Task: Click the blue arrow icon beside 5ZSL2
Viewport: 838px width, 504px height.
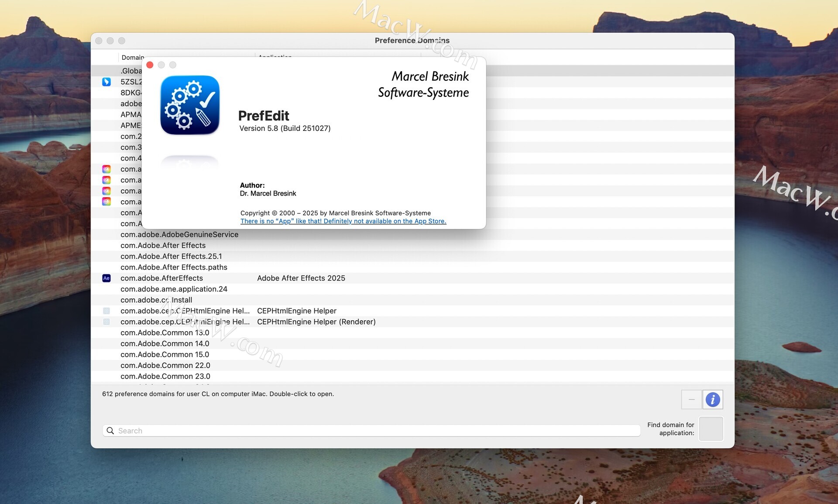Action: (106, 82)
